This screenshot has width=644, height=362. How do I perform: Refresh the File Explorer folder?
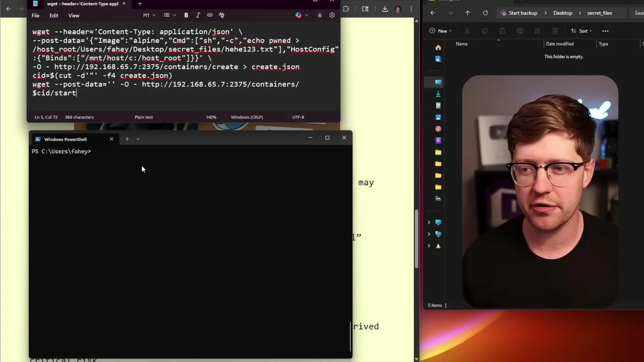click(x=485, y=13)
